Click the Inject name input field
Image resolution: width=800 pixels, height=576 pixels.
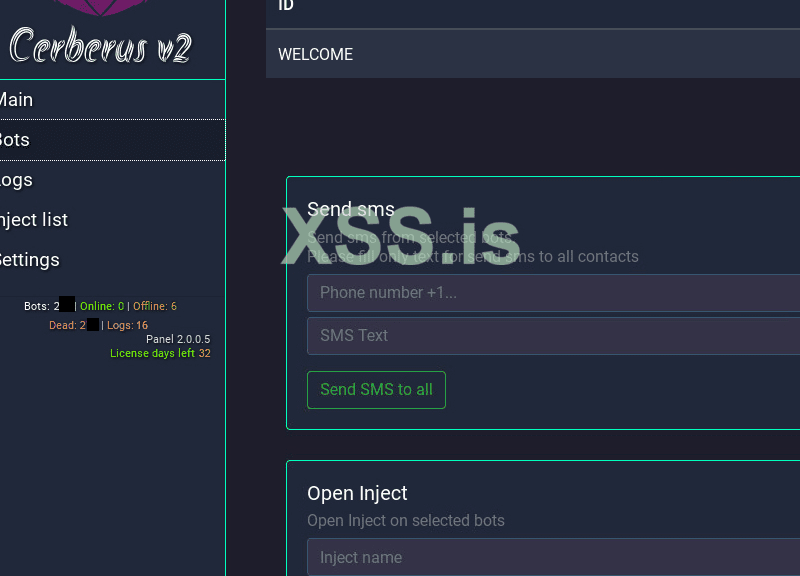[554, 557]
